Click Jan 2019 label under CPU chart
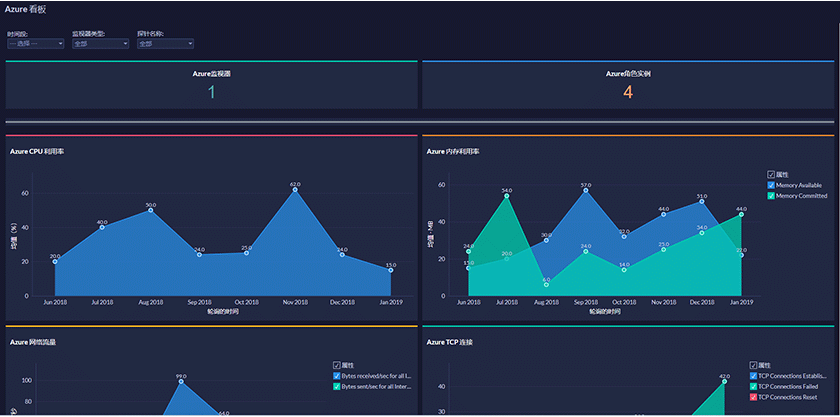The image size is (840, 417). click(x=391, y=302)
